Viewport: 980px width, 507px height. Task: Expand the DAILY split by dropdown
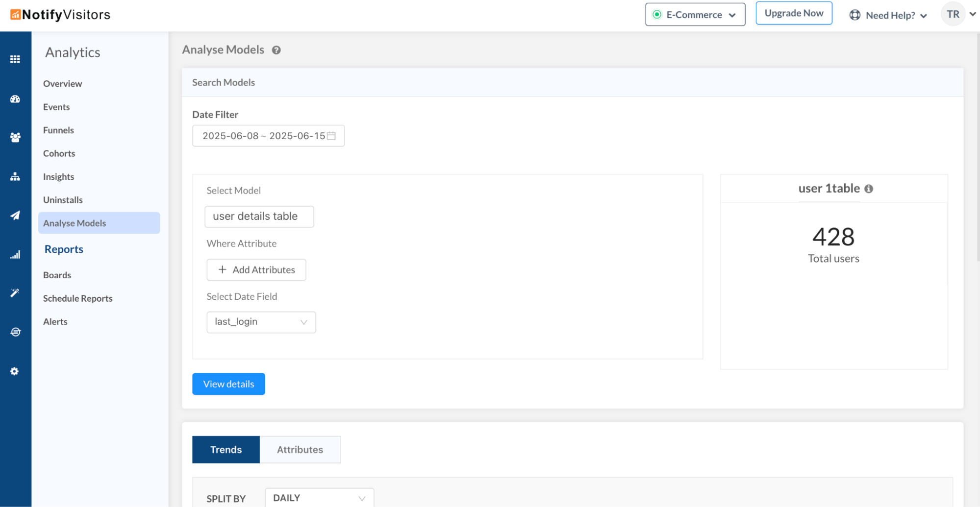point(320,498)
